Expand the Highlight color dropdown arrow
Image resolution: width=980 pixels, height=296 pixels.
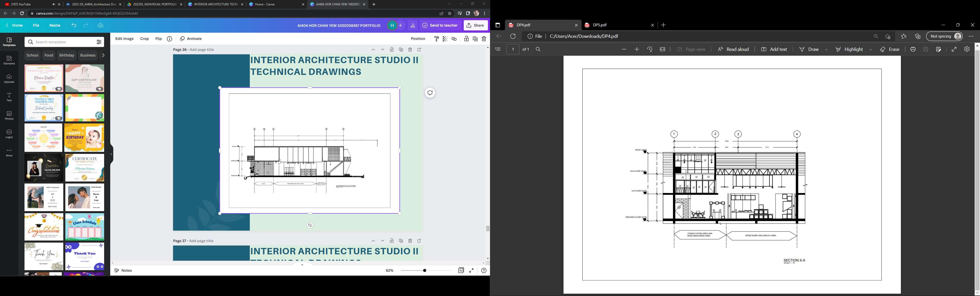tap(871, 50)
